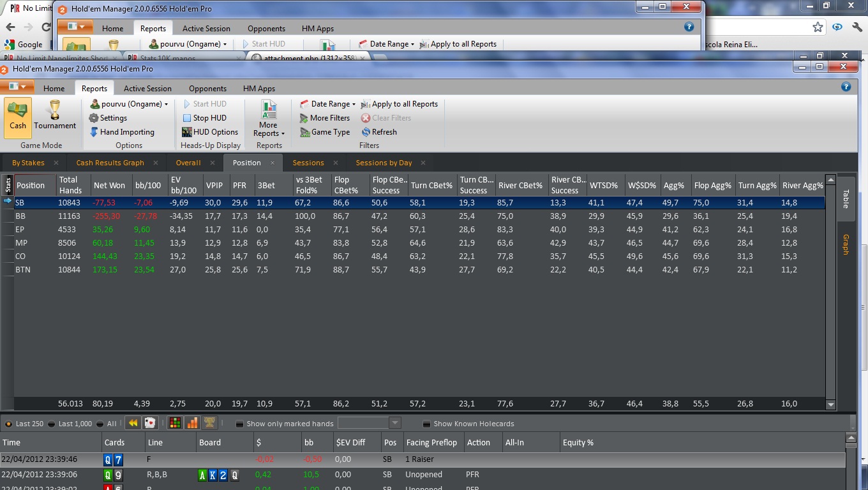868x490 pixels.
Task: Open pourvu (Ongame) player dropdown
Action: pos(130,104)
